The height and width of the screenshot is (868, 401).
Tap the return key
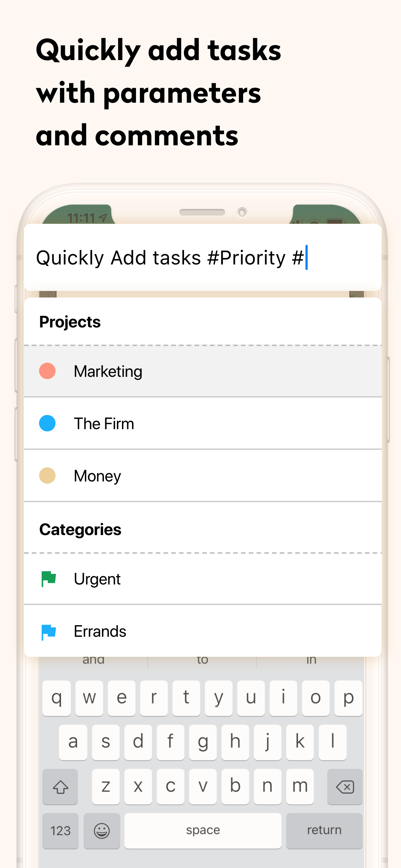(x=324, y=831)
